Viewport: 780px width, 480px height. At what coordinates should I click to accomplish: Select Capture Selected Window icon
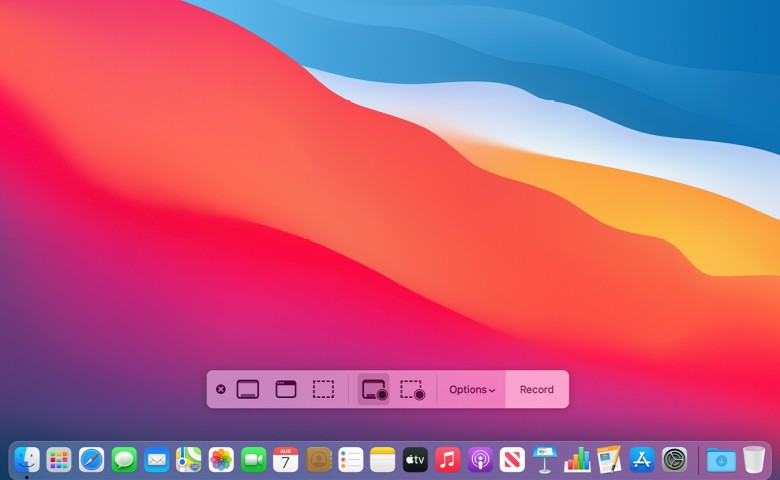pos(286,389)
